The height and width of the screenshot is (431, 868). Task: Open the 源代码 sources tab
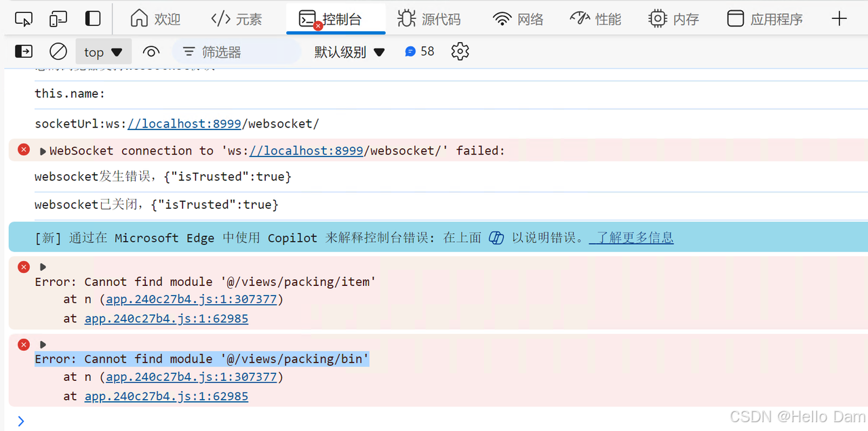429,19
